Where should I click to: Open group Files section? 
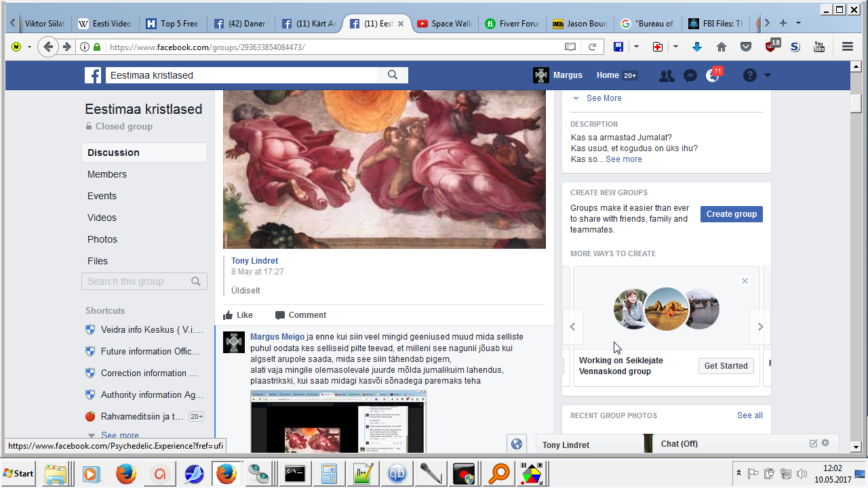point(98,261)
